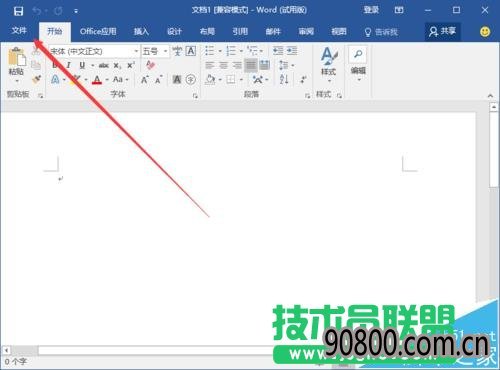The height and width of the screenshot is (370, 500).
Task: Switch to the Office应用 tab
Action: click(x=98, y=31)
